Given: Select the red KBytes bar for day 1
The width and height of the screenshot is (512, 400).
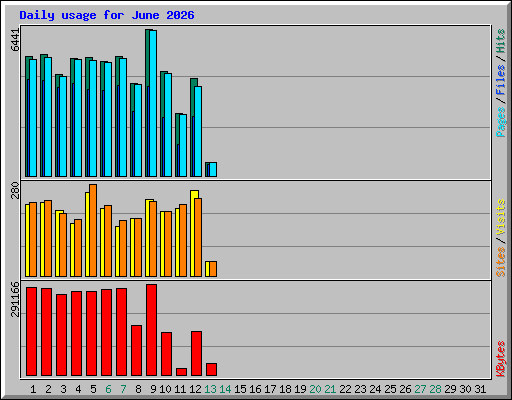Looking at the screenshot, I should coord(31,332).
